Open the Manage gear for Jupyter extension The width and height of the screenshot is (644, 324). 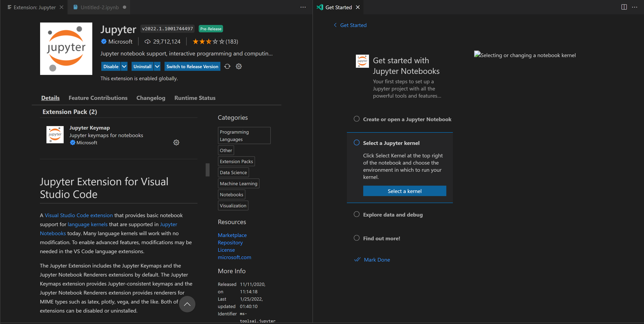[x=239, y=66]
